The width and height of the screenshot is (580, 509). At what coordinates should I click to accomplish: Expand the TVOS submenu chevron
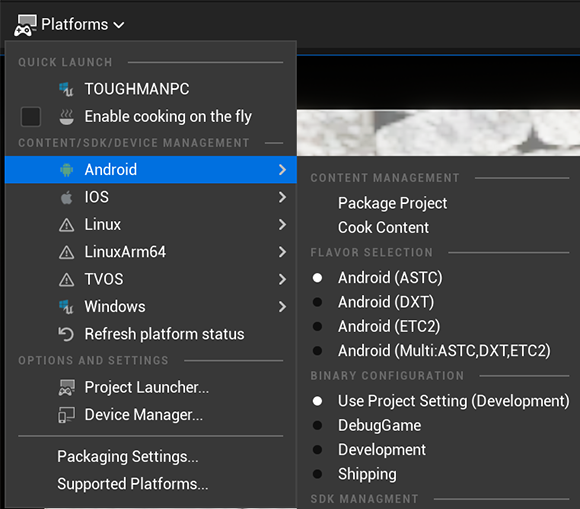click(282, 279)
